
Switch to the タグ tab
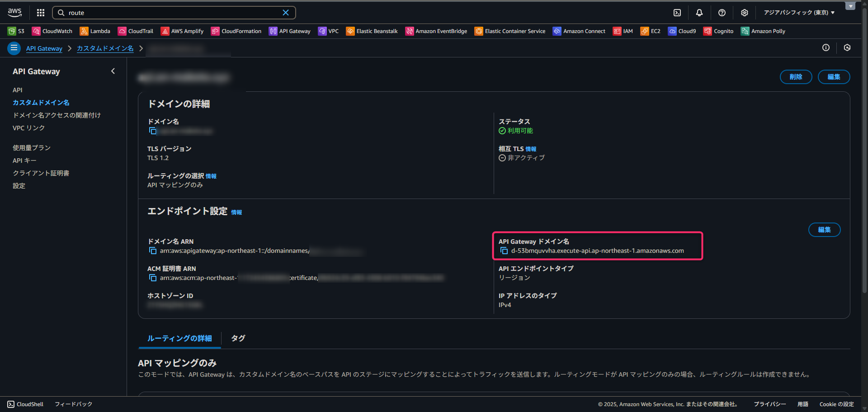[x=238, y=338]
